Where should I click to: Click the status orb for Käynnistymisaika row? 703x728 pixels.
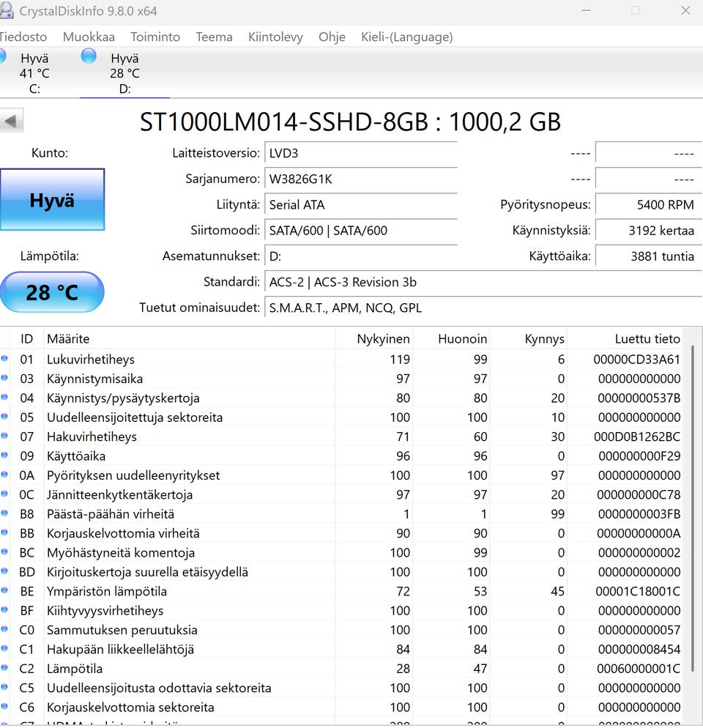[x=4, y=379]
